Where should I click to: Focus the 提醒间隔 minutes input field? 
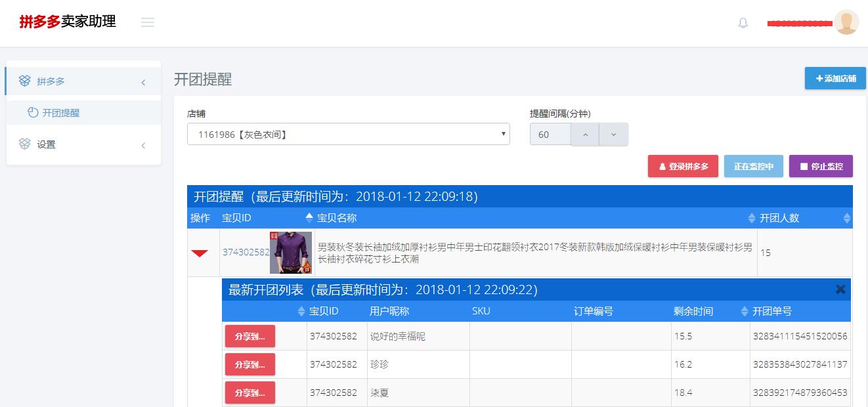pos(550,134)
